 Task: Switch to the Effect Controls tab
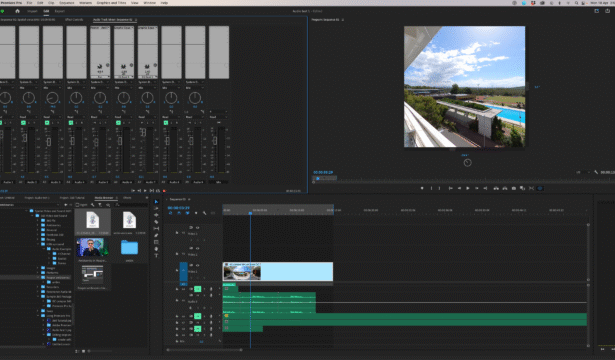pos(74,20)
